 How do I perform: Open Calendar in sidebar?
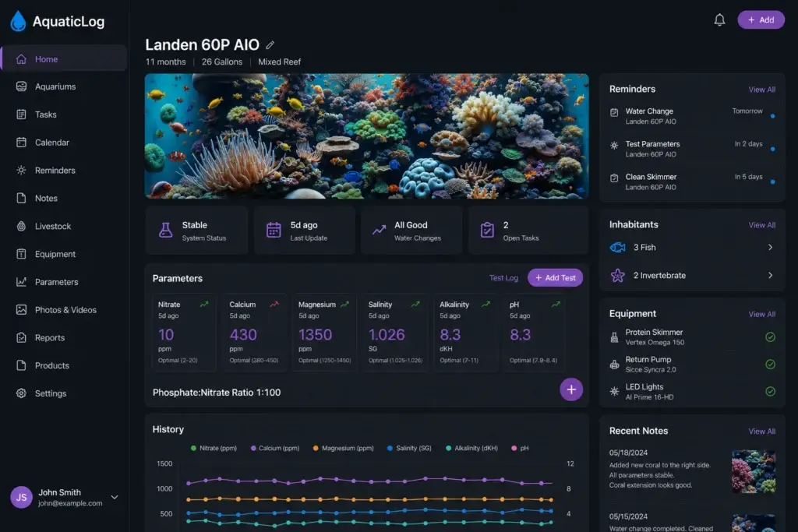[x=64, y=143]
